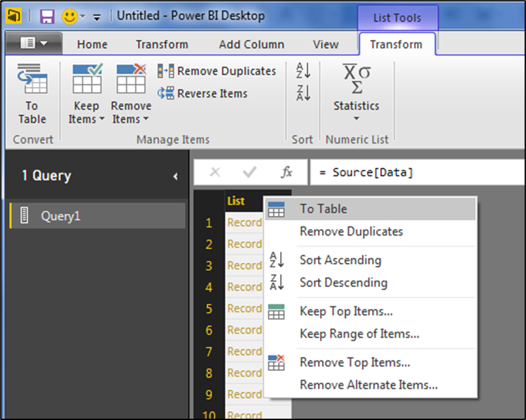Click the 1 Query pane heading
Image resolution: width=526 pixels, height=420 pixels.
pyautogui.click(x=46, y=176)
